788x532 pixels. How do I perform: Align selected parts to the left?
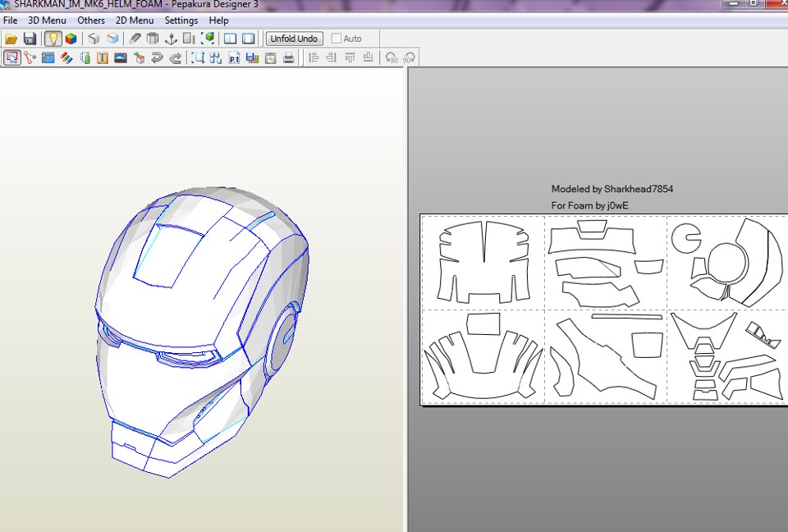(314, 57)
